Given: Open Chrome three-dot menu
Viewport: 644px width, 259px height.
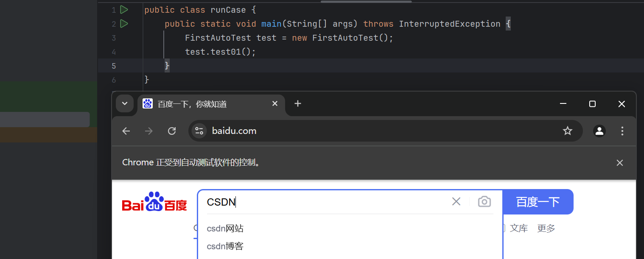Looking at the screenshot, I should click(x=622, y=131).
